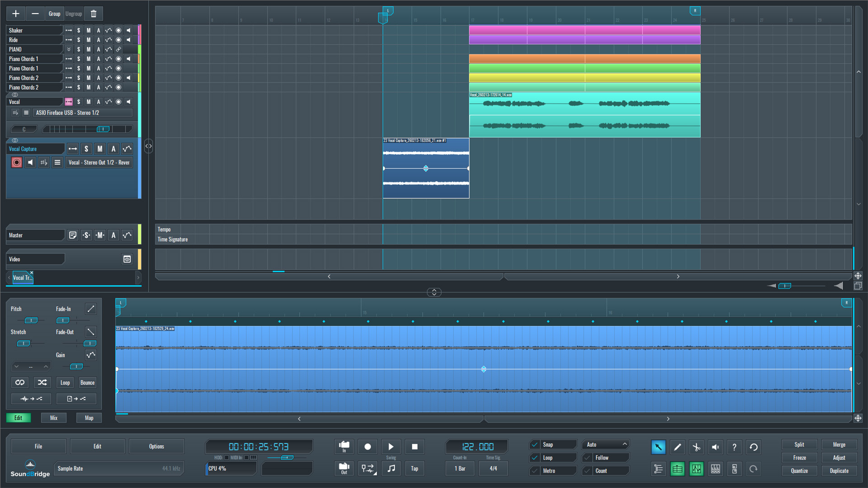This screenshot has height=488, width=868.
Task: Select the arrow pointer tool
Action: click(658, 447)
